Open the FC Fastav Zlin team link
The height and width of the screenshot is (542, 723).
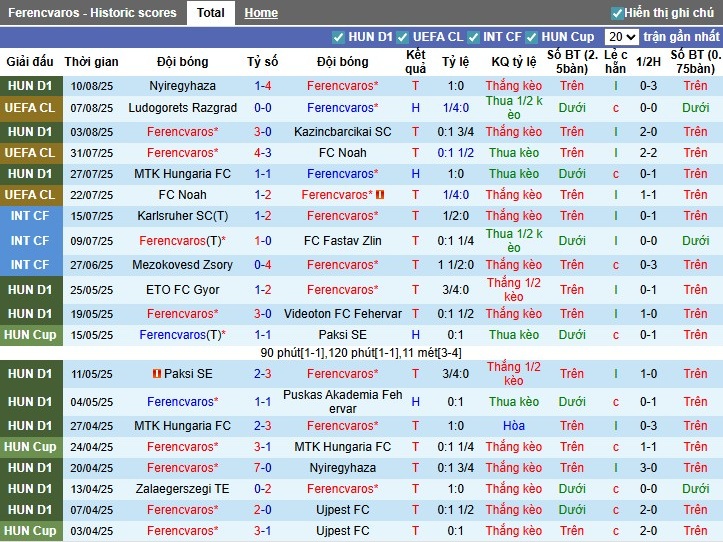click(342, 241)
